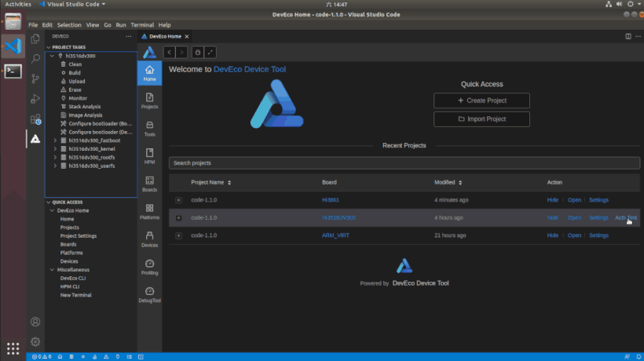Click the Import Project button
Viewport: 644px width, 361px height.
481,119
